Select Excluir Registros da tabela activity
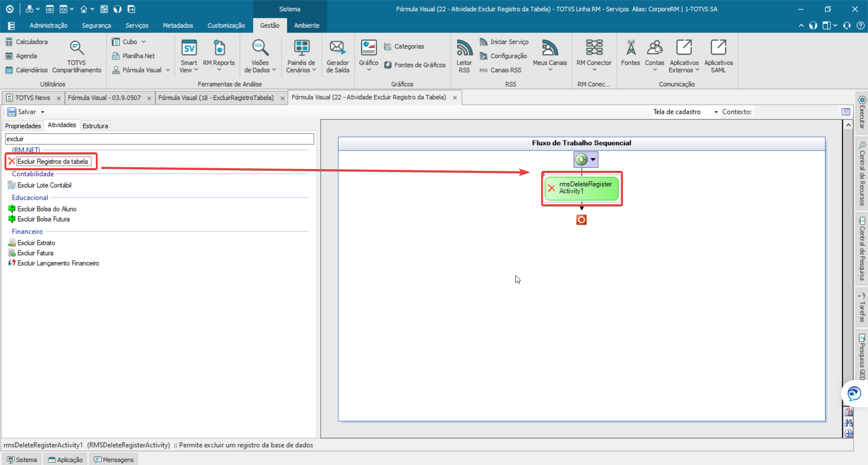The image size is (868, 465). 50,161
